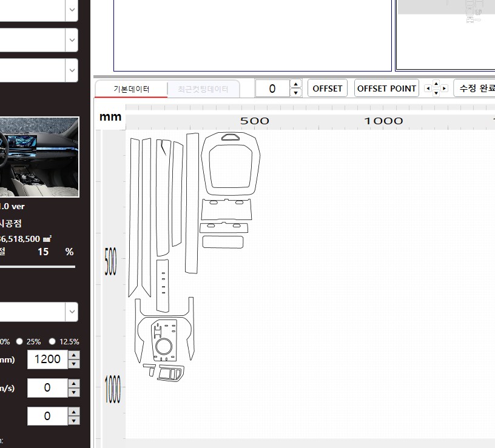Open dropdown above the percentage radio buttons

click(x=72, y=312)
